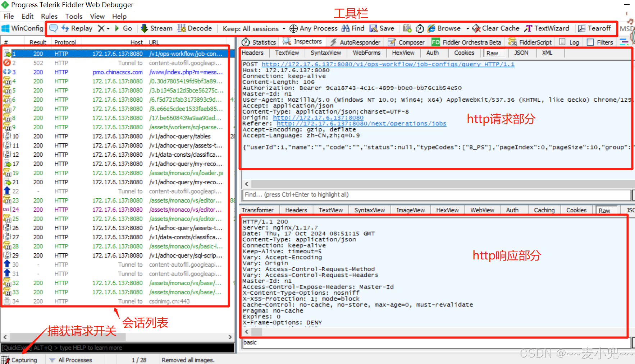The height and width of the screenshot is (364, 635).
Task: Toggle the Filters tab checkbox
Action: [590, 42]
